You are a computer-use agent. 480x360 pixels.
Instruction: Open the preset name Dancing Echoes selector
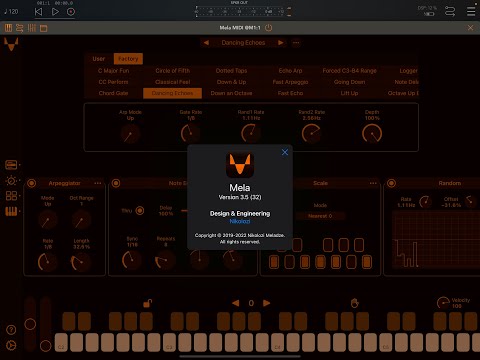(243, 43)
